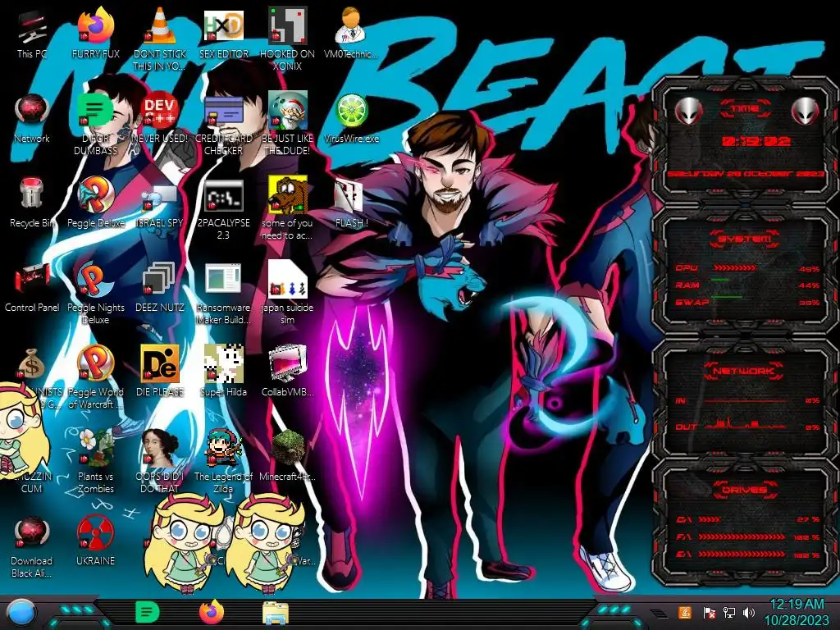Open the 2PACALYPSE 2.3 console shortcut
This screenshot has height=630, width=840.
pos(223,196)
